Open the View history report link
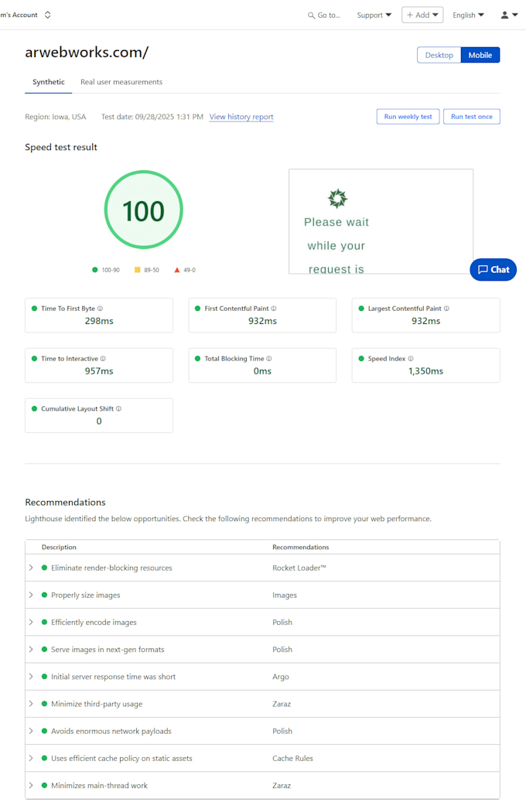Viewport: 526px width, 812px height. [x=241, y=117]
